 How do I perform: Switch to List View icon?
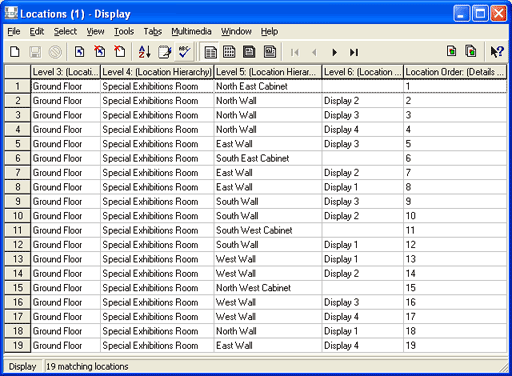click(x=210, y=52)
